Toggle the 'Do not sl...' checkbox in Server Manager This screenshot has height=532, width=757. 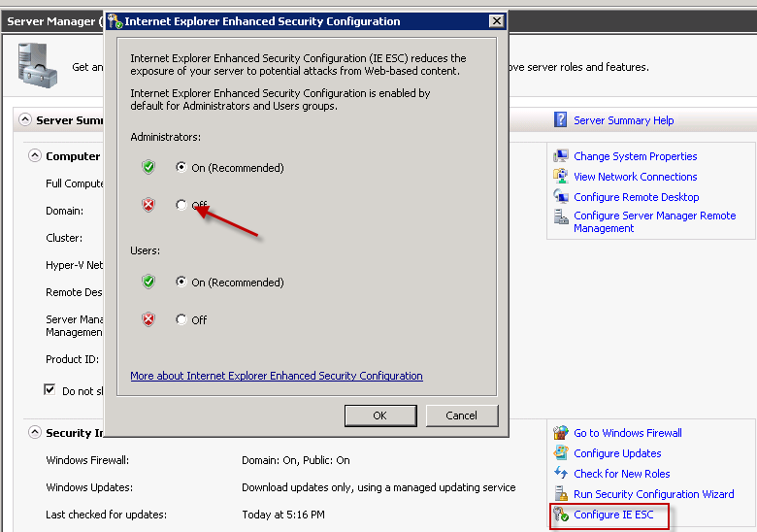[49, 389]
